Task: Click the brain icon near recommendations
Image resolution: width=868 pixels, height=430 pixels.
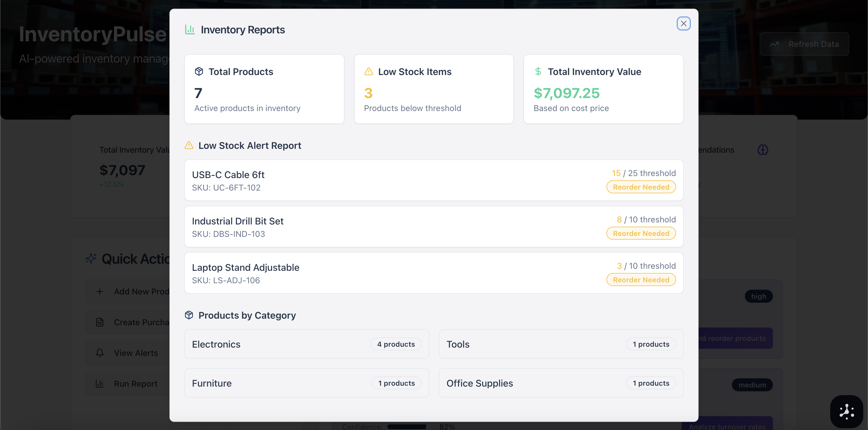Action: pyautogui.click(x=763, y=150)
